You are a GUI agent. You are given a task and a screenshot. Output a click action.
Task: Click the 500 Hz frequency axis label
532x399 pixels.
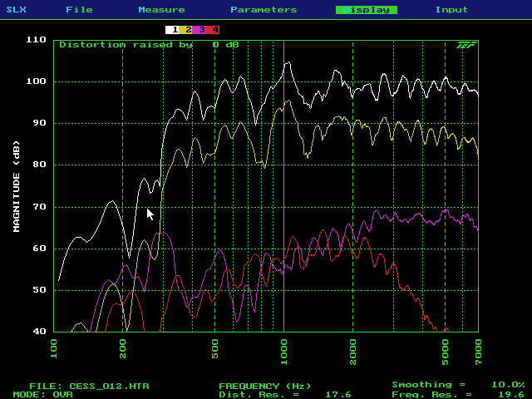point(214,349)
